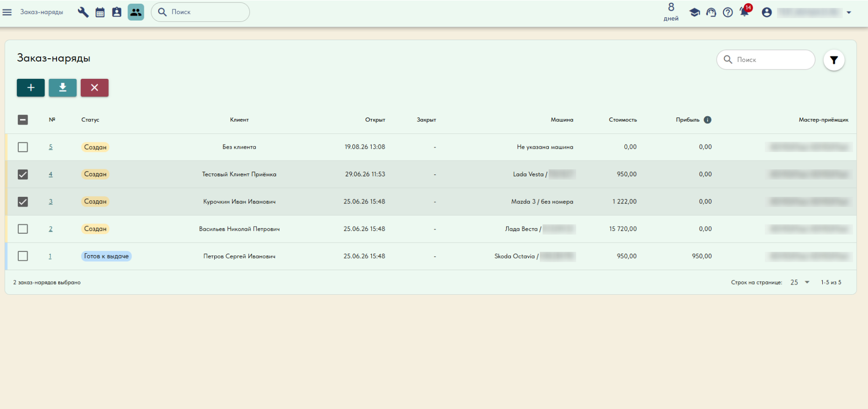Open rows per page dropdown showing 25
Screen dimensions: 868x409
800,282
